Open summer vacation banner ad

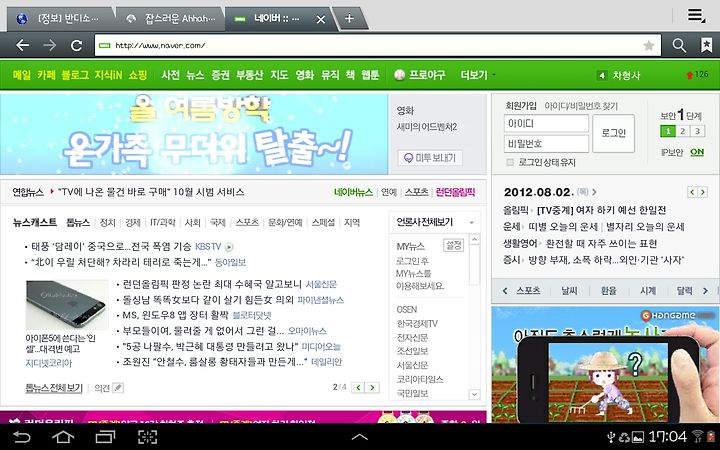pyautogui.click(x=194, y=134)
